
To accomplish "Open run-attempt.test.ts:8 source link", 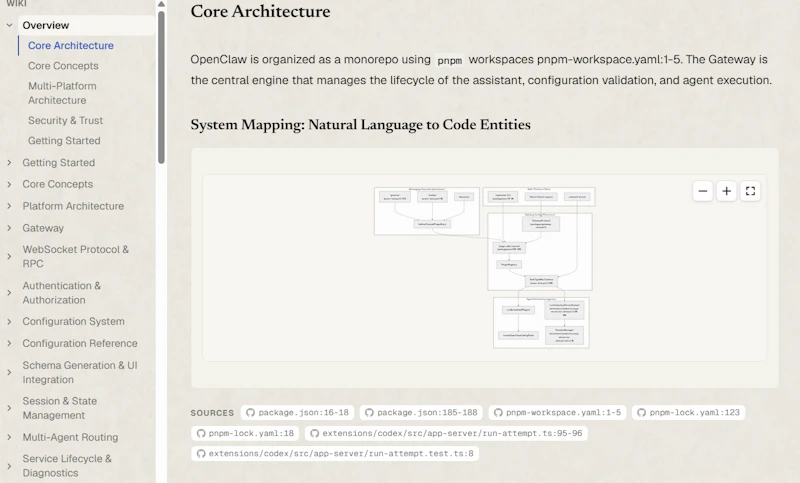I will (335, 453).
